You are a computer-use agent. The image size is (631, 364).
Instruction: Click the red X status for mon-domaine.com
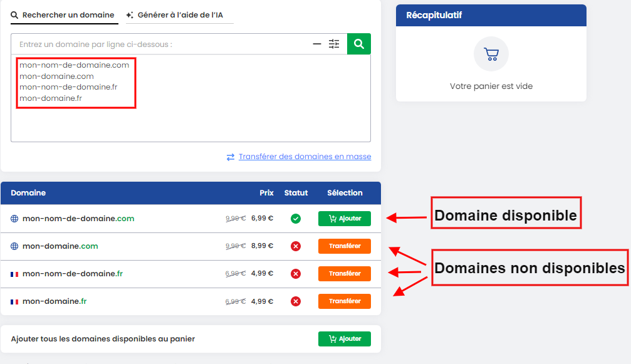[295, 246]
